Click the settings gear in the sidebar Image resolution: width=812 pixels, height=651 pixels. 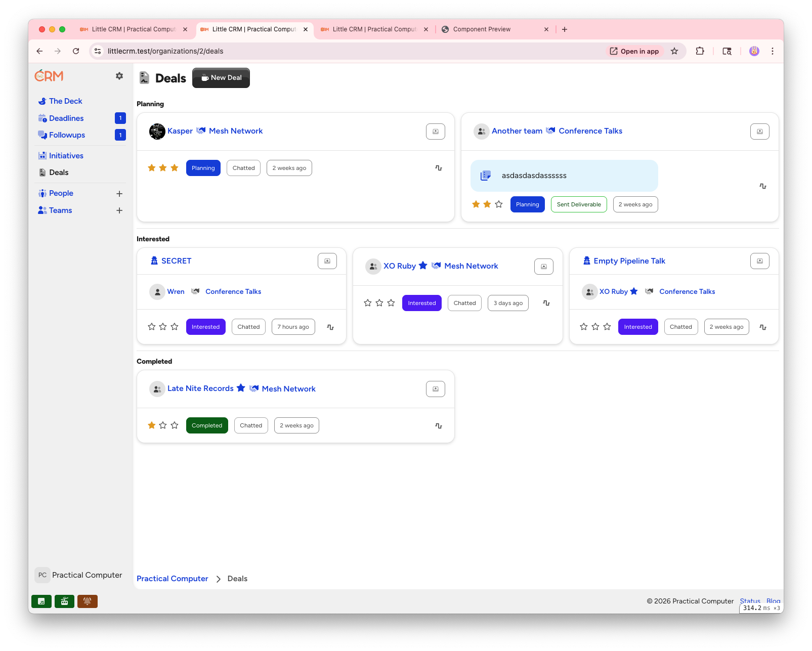pos(119,76)
